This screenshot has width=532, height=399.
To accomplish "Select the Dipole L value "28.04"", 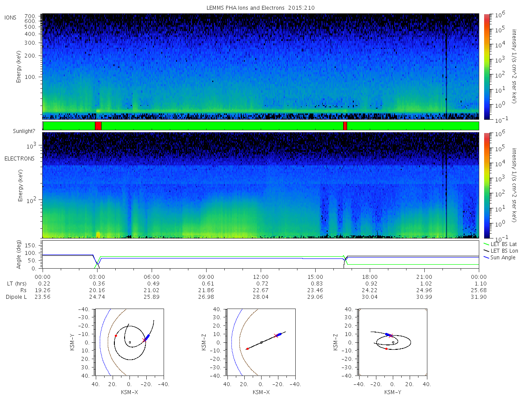I will pyautogui.click(x=261, y=297).
